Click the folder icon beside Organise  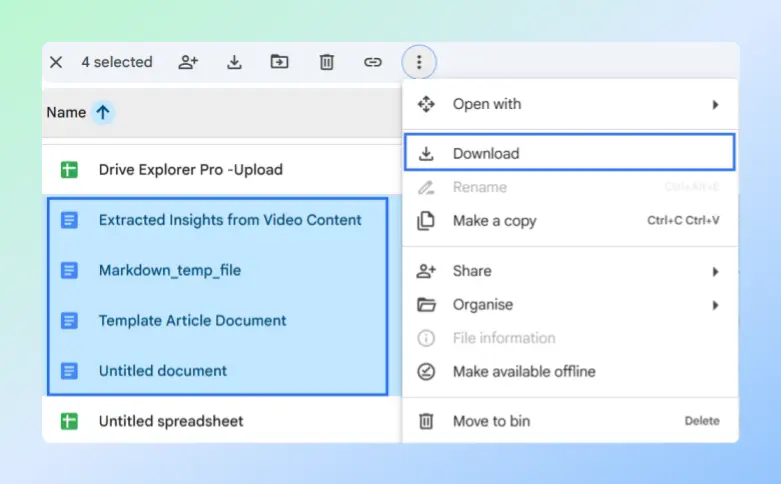(426, 304)
